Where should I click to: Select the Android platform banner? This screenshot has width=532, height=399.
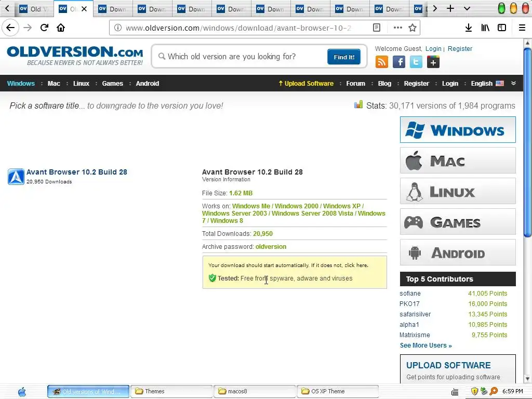458,252
